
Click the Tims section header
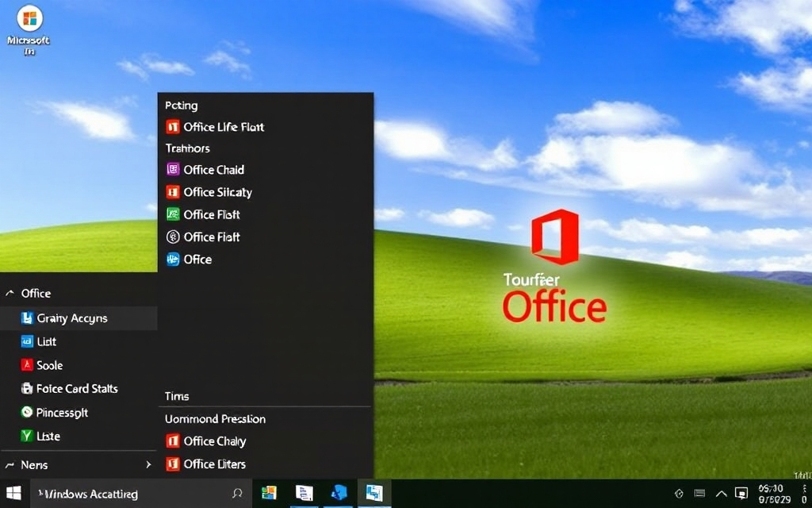pyautogui.click(x=177, y=397)
